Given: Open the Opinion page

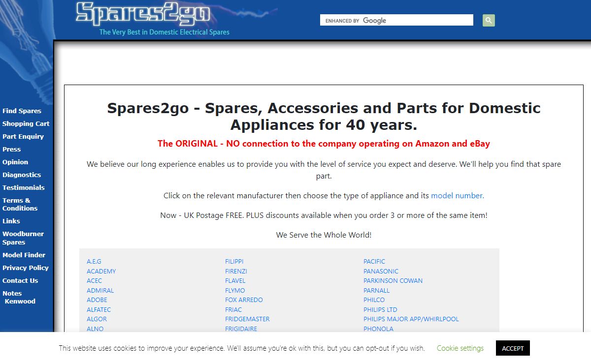Looking at the screenshot, I should [15, 162].
